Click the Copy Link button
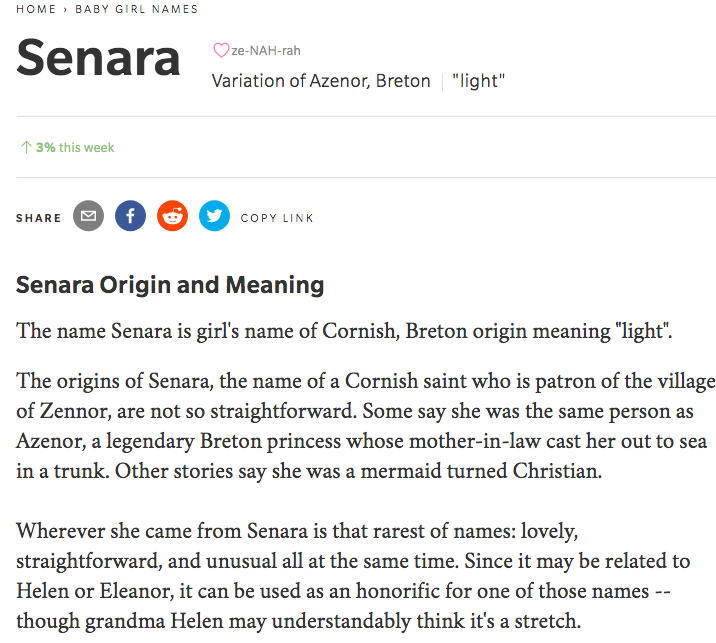 277,217
